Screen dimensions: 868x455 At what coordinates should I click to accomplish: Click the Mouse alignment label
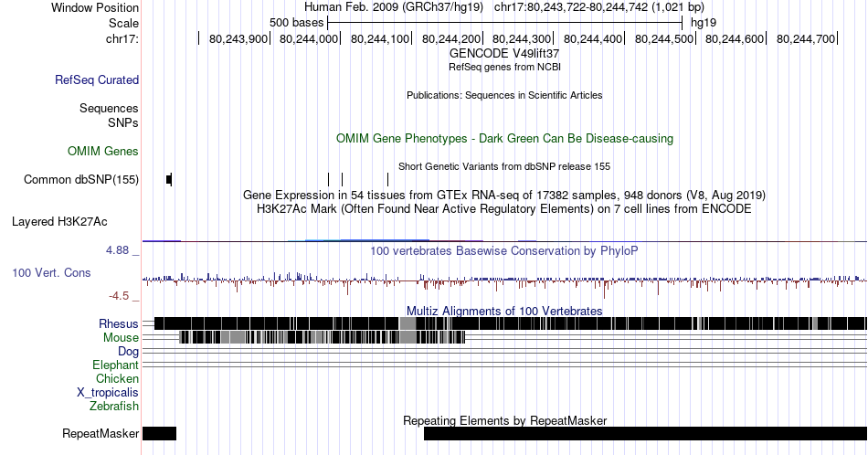[x=121, y=338]
